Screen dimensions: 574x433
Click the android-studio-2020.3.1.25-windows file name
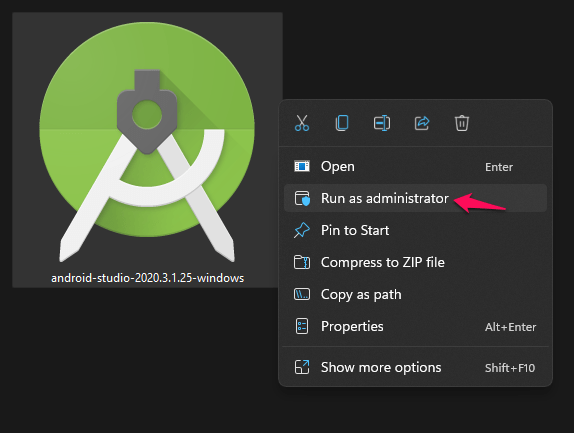(x=148, y=278)
